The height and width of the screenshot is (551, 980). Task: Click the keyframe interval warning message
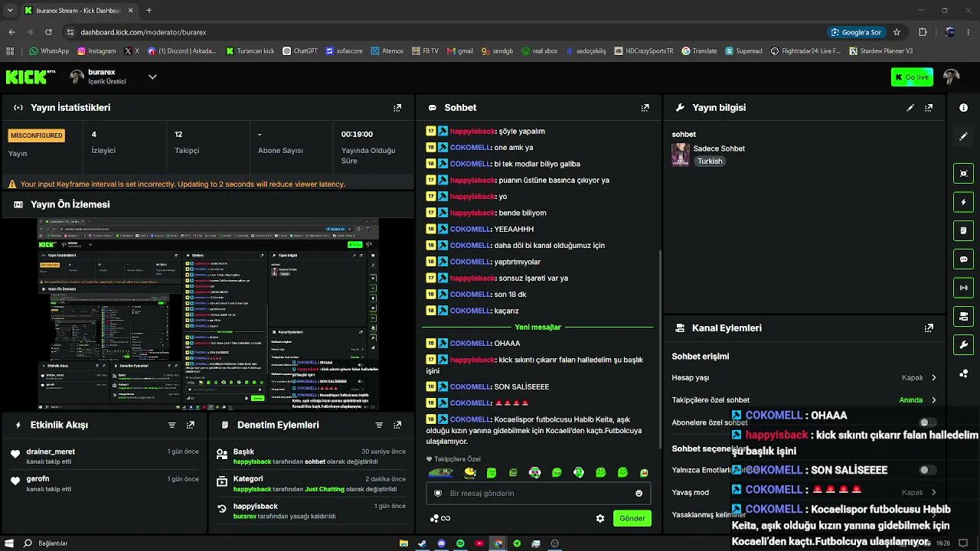coord(182,184)
